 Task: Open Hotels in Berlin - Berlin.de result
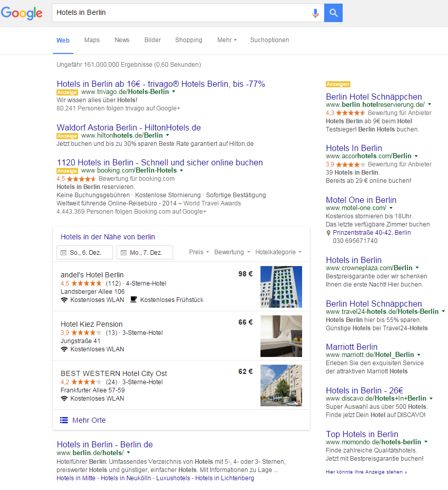105,445
